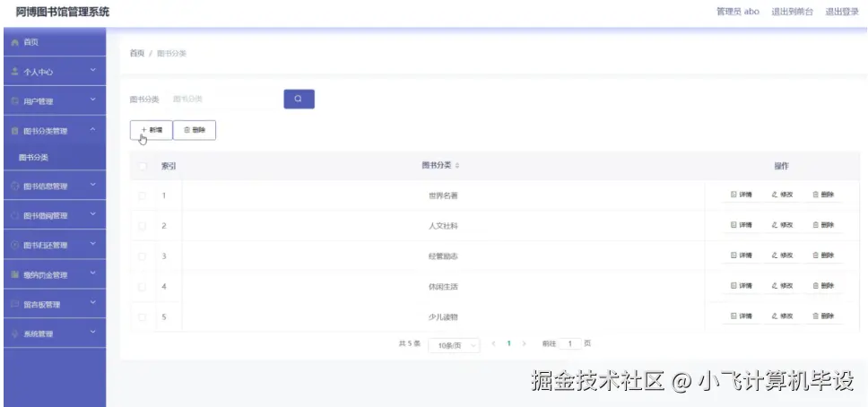868x407 pixels.
Task: Expand the 个人中心 chevron
Action: (93, 70)
